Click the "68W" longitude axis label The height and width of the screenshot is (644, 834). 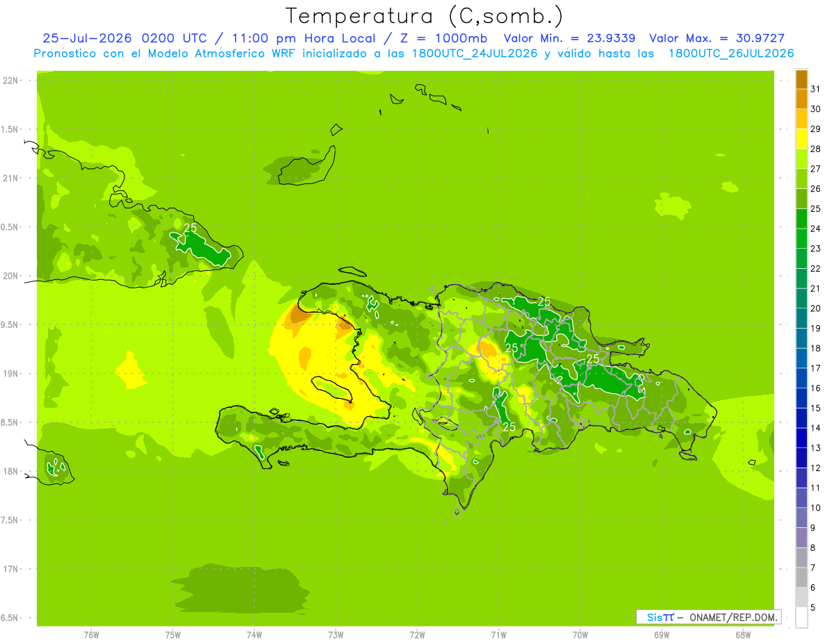[743, 635]
